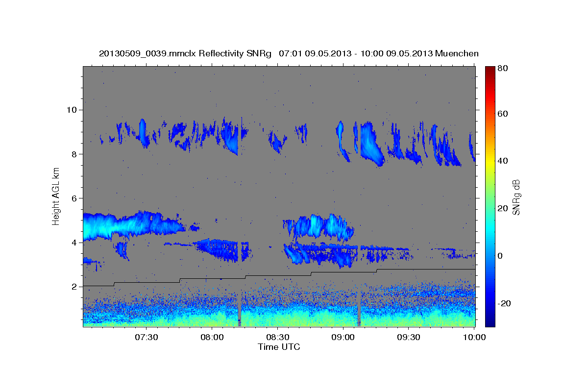Click the dark red top of the colorbar
The height and width of the screenshot is (392, 588).
click(490, 69)
